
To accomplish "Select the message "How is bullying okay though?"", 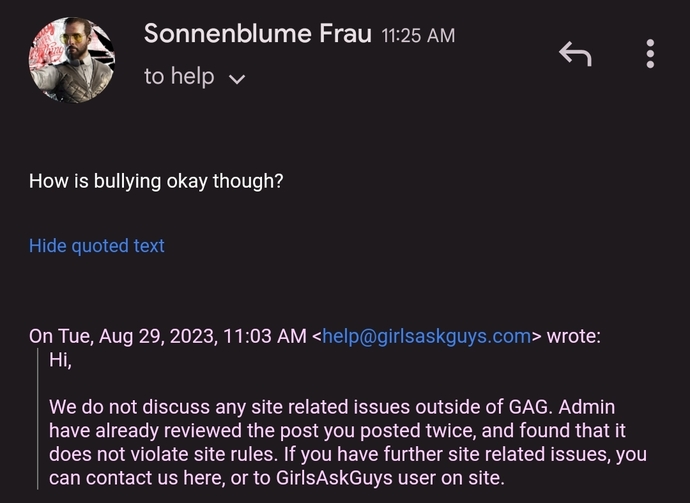I will tap(156, 181).
